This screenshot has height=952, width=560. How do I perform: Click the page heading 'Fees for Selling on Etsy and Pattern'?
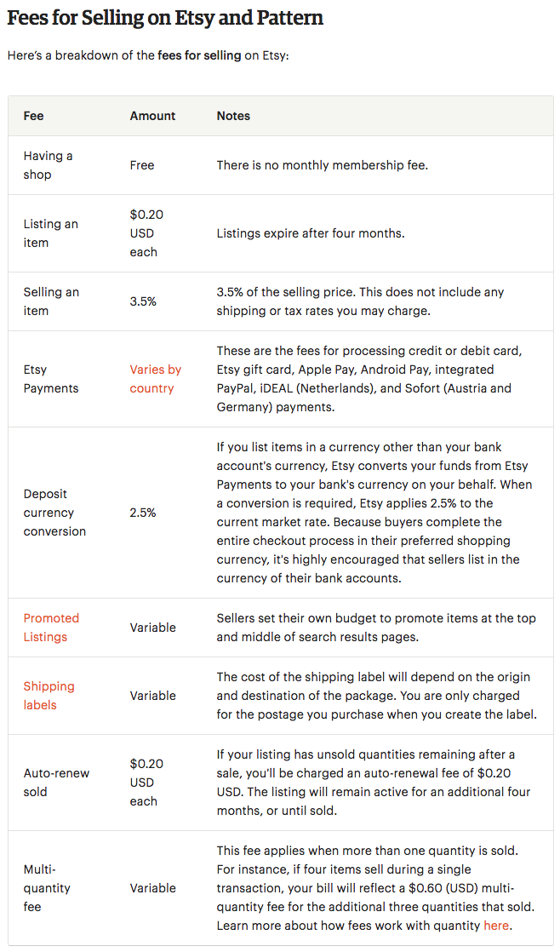(165, 18)
